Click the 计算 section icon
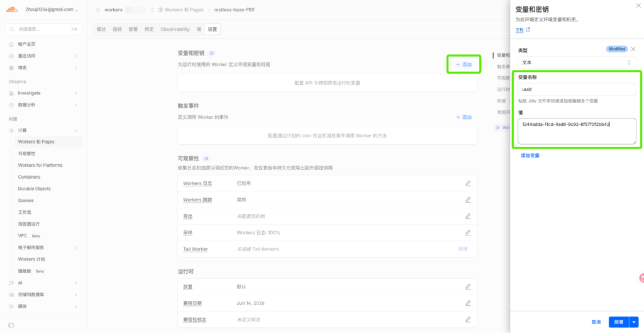Viewport: 644px width, 333px height. coord(11,130)
